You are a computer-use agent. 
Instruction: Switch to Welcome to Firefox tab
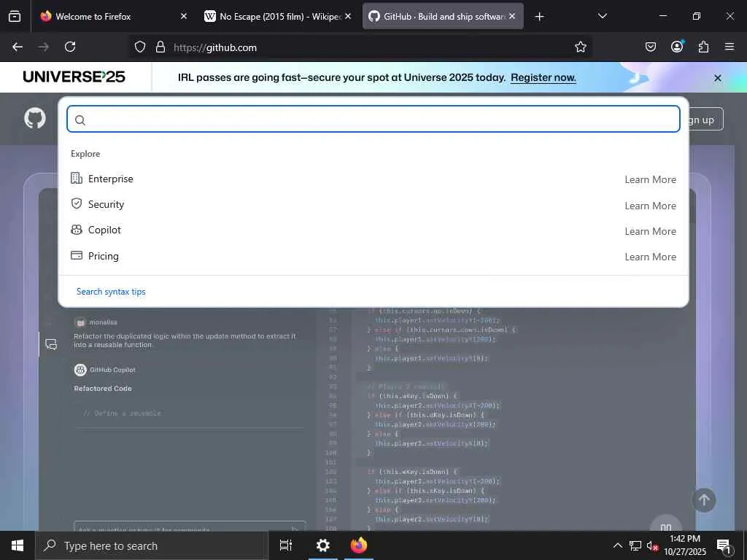coord(113,16)
